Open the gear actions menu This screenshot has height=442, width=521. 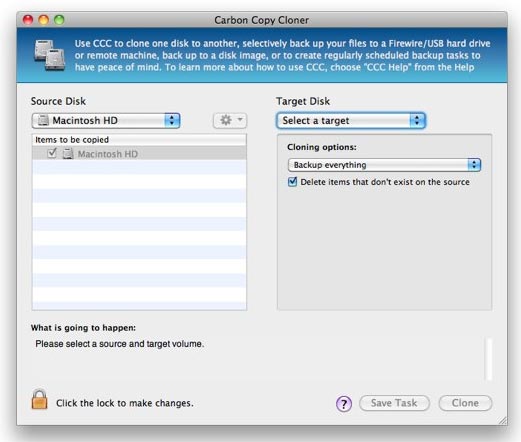pyautogui.click(x=230, y=120)
